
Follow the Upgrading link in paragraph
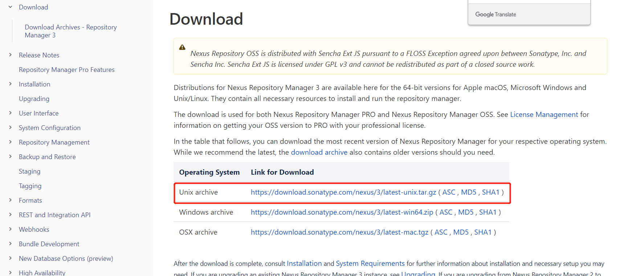[418, 273]
